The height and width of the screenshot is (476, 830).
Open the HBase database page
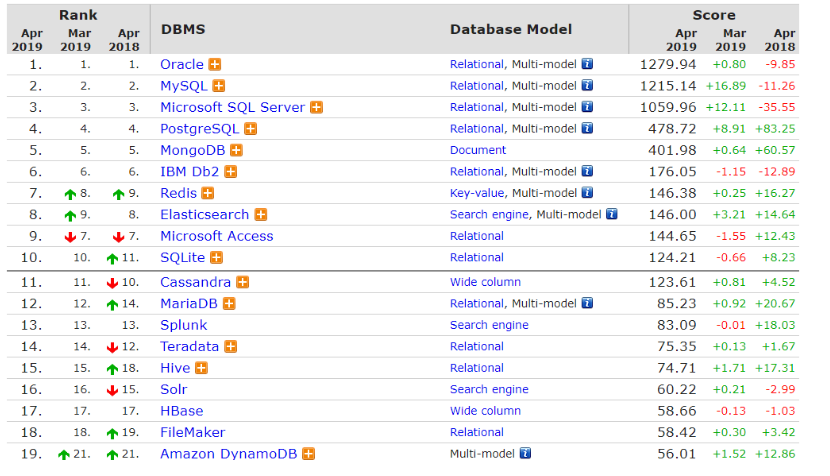tap(181, 411)
